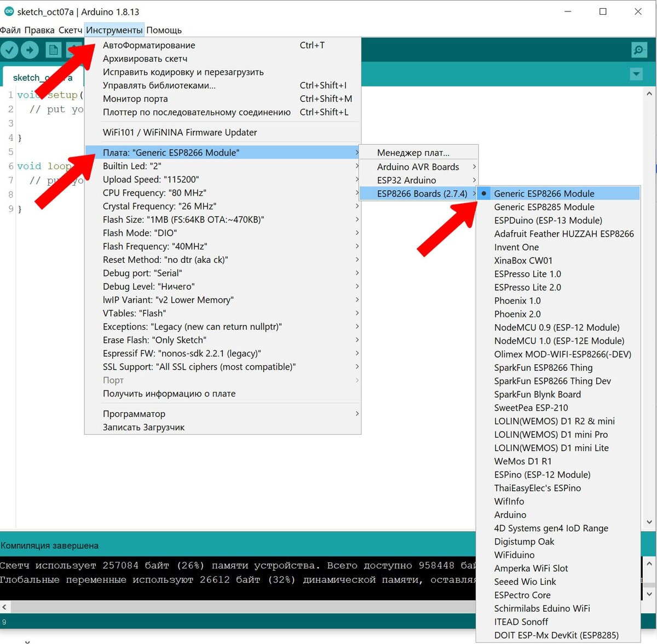Select LOLIN(WEMOS) D1 mini Pro board
The height and width of the screenshot is (644, 657).
point(558,435)
